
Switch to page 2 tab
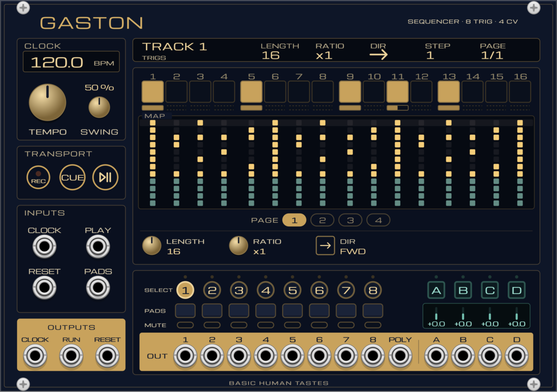tap(322, 220)
